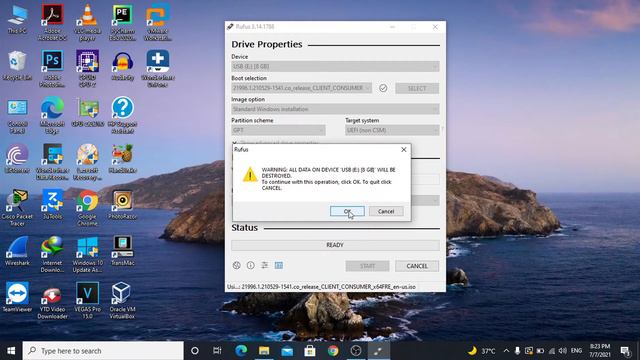Open Wondershare Data Recovery shortcut
This screenshot has width=640, height=360.
(52, 162)
